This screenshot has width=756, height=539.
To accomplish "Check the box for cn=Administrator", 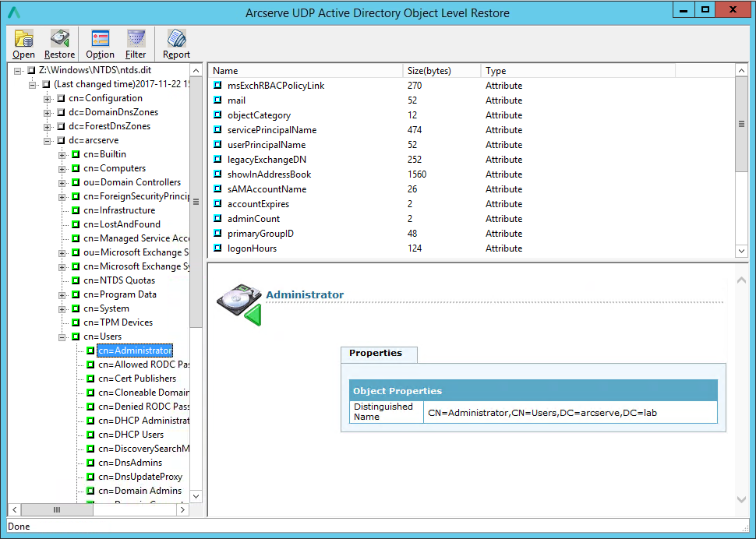I will pos(90,351).
